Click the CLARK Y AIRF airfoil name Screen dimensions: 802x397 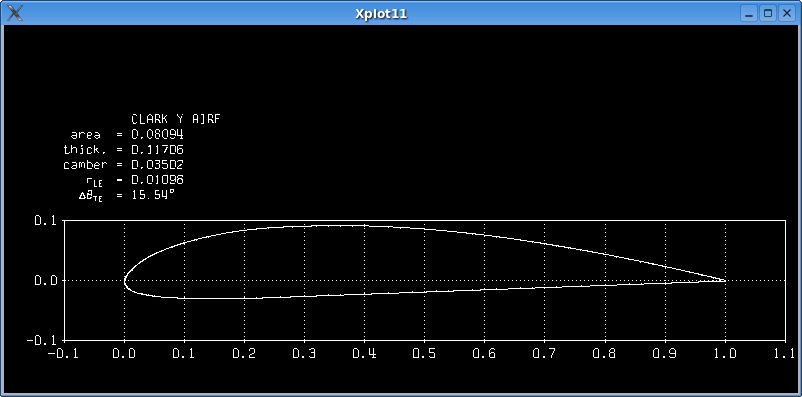[x=176, y=119]
